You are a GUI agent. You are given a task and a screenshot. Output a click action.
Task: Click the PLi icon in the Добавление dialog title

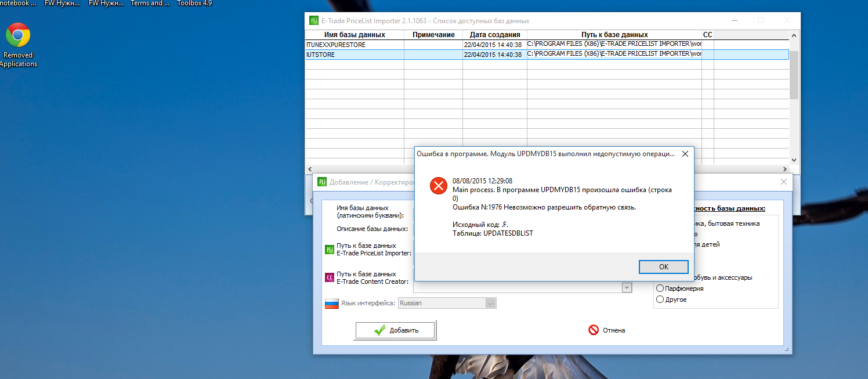click(321, 182)
